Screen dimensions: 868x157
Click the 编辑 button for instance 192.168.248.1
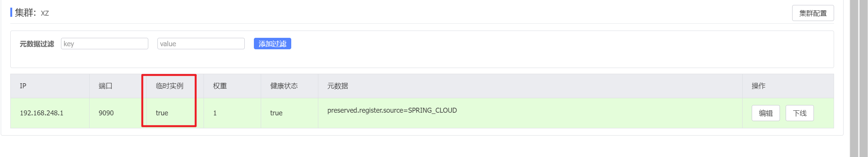765,113
